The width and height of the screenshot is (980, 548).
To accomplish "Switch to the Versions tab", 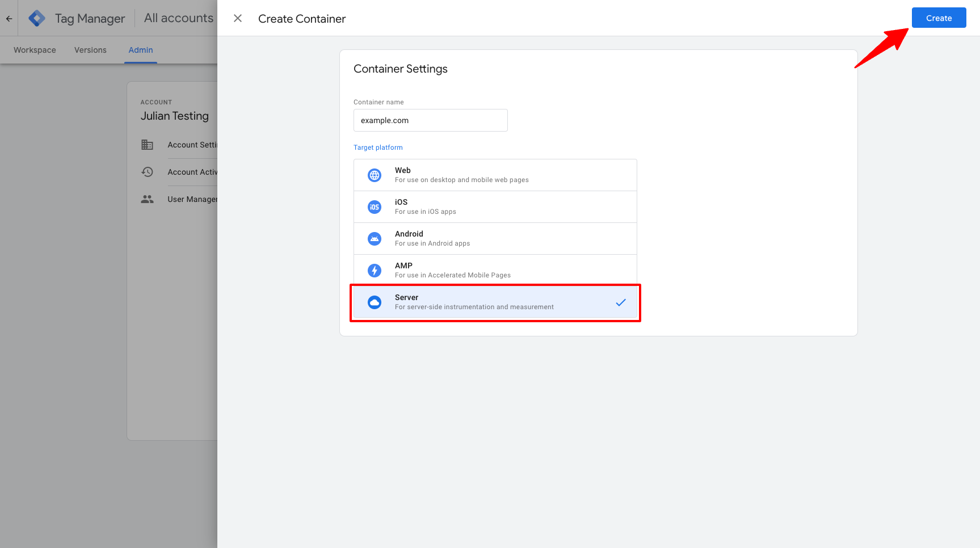I will [x=90, y=50].
